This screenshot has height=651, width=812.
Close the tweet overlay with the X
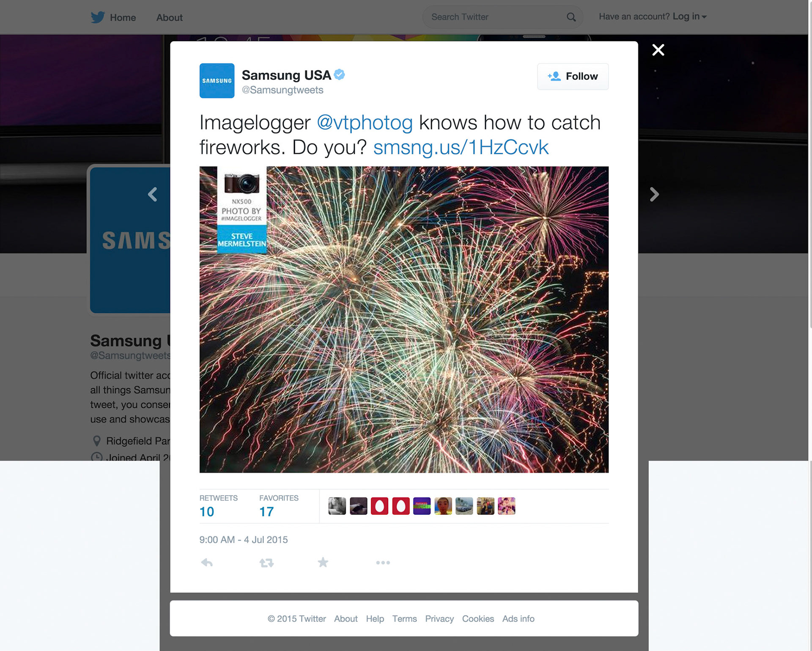pos(658,50)
